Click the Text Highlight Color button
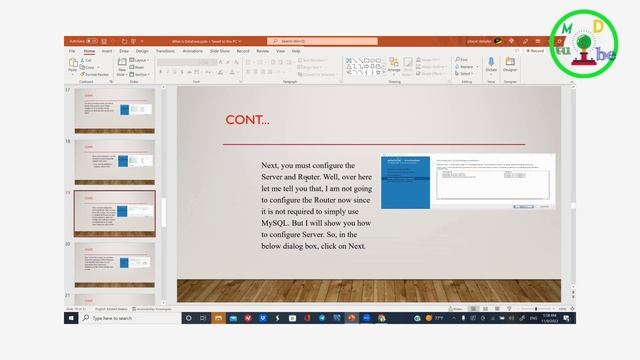The width and height of the screenshot is (640, 360). [x=220, y=72]
